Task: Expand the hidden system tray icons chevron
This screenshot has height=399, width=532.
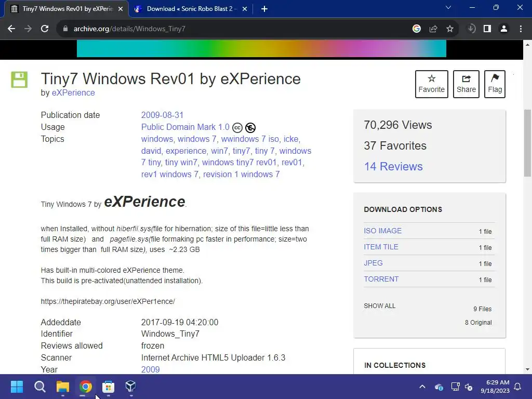Action: (422, 387)
